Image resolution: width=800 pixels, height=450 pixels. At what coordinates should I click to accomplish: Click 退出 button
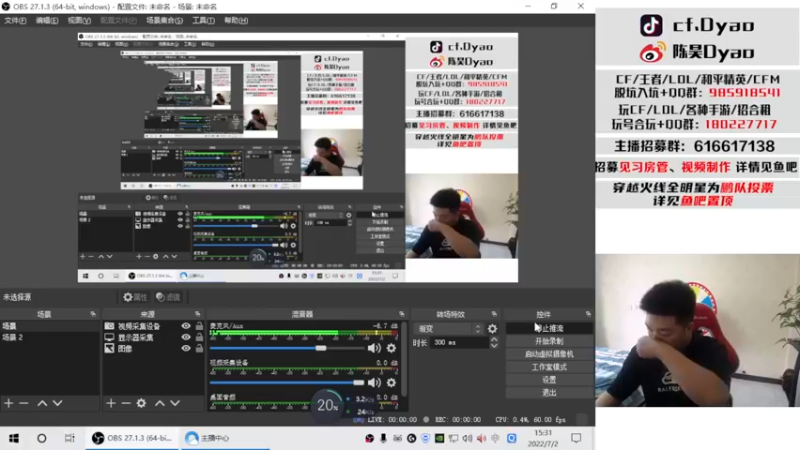549,392
